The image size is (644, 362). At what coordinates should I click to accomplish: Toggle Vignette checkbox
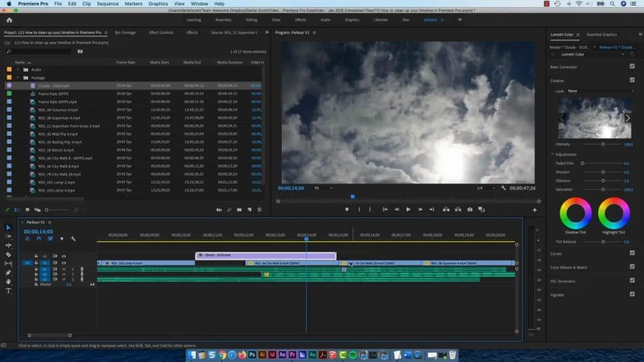(x=632, y=294)
